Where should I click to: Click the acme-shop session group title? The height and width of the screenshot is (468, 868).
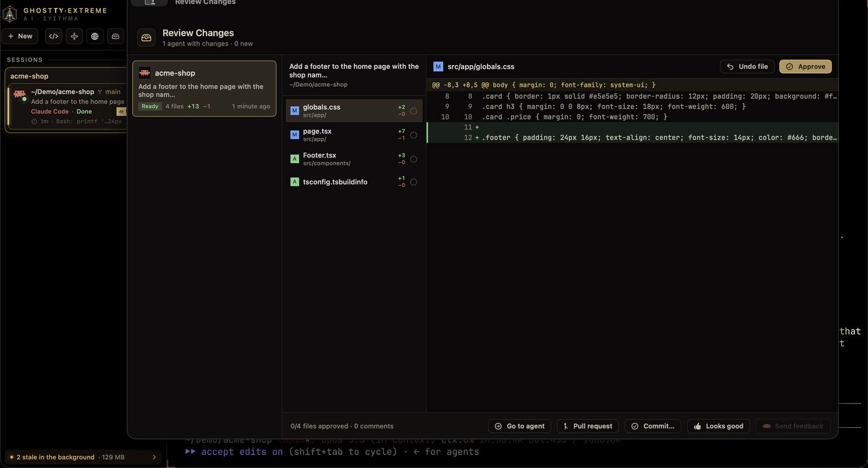[29, 76]
